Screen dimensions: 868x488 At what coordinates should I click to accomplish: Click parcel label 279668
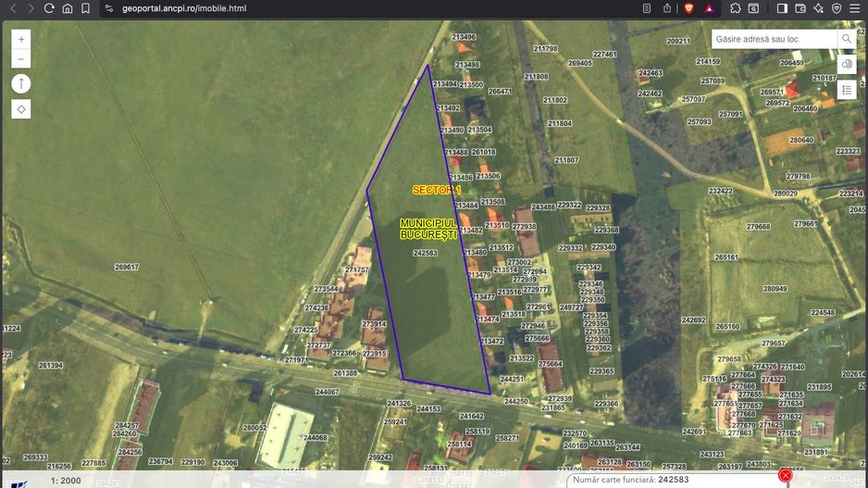pos(758,227)
